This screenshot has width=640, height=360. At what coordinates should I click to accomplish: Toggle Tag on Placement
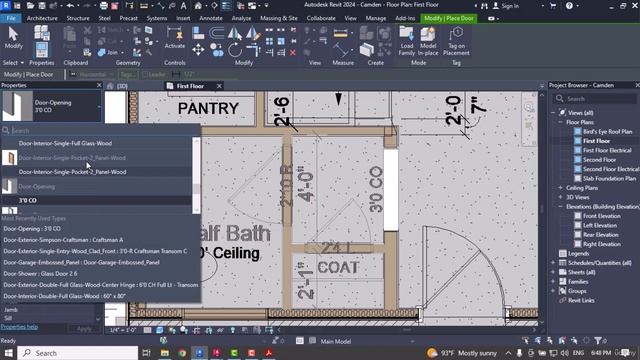(456, 41)
